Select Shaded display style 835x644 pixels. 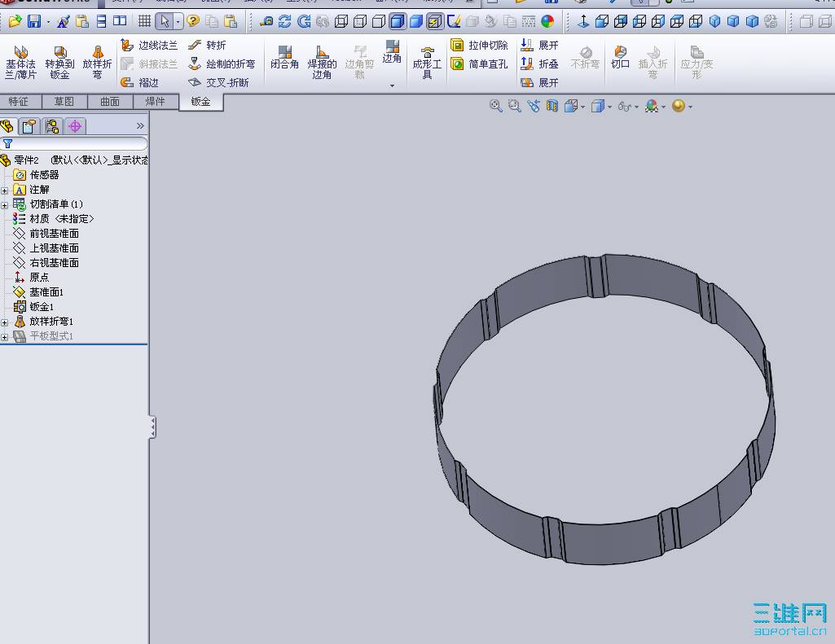tap(416, 21)
